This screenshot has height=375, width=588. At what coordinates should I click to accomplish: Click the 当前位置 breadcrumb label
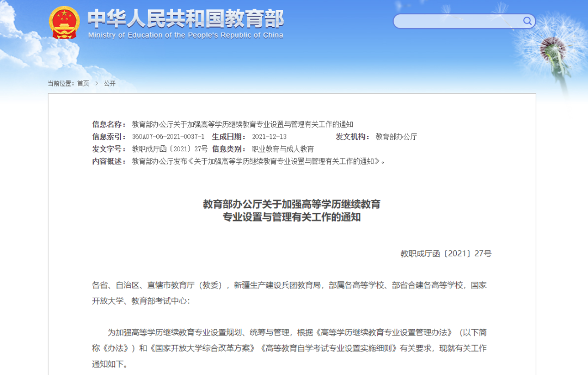click(x=62, y=84)
